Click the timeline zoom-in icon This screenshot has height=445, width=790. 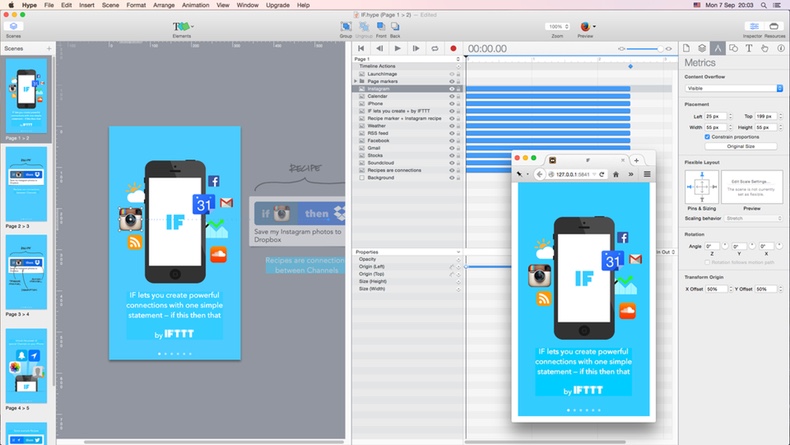coord(669,49)
